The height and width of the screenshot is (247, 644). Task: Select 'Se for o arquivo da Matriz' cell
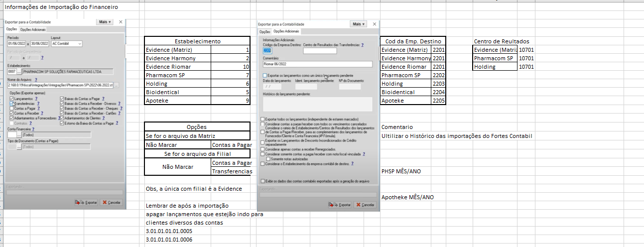[x=197, y=135]
